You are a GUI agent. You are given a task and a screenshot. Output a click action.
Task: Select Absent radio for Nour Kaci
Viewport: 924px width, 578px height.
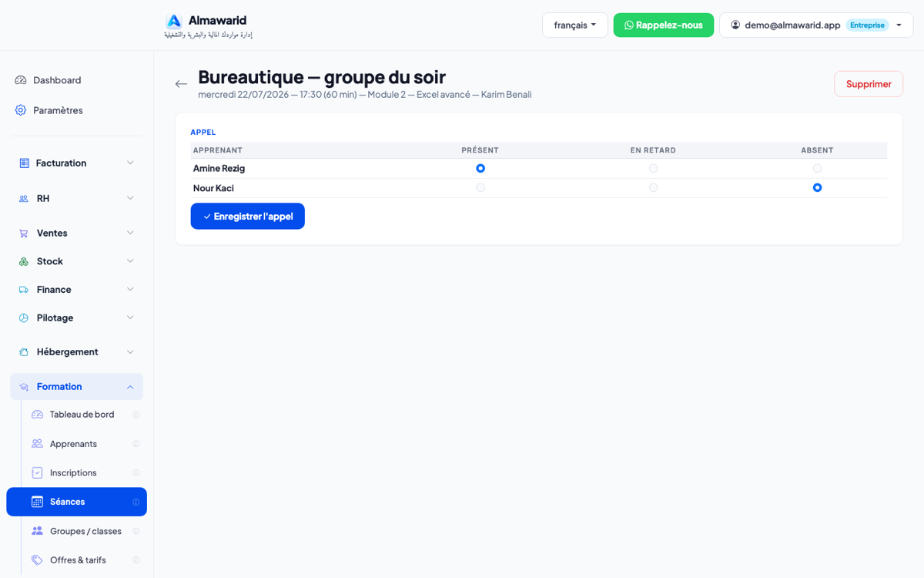(x=818, y=187)
